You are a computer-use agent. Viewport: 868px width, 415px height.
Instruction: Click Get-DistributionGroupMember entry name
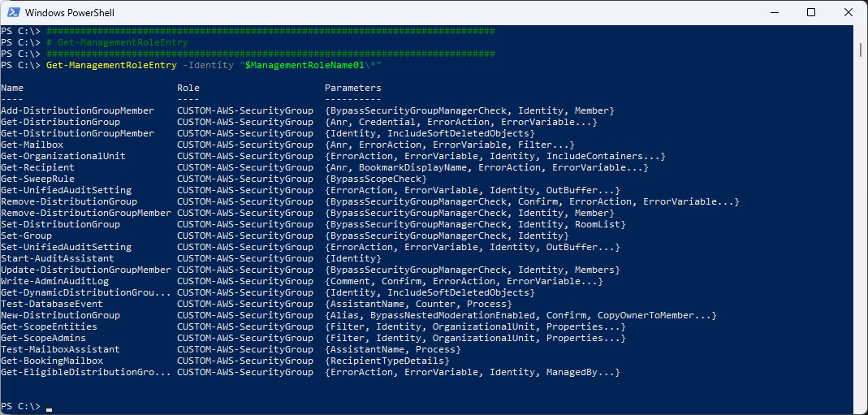pos(77,133)
